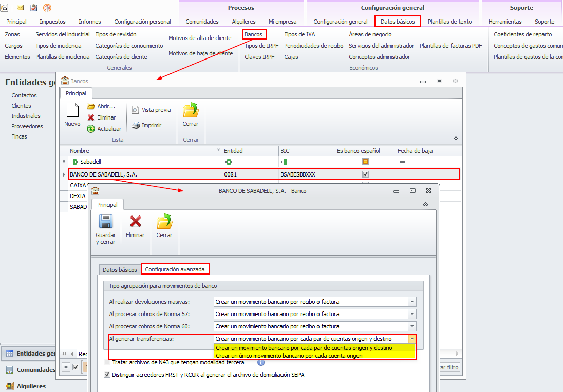Click the mail envelope icon in top toolbar

click(x=20, y=8)
